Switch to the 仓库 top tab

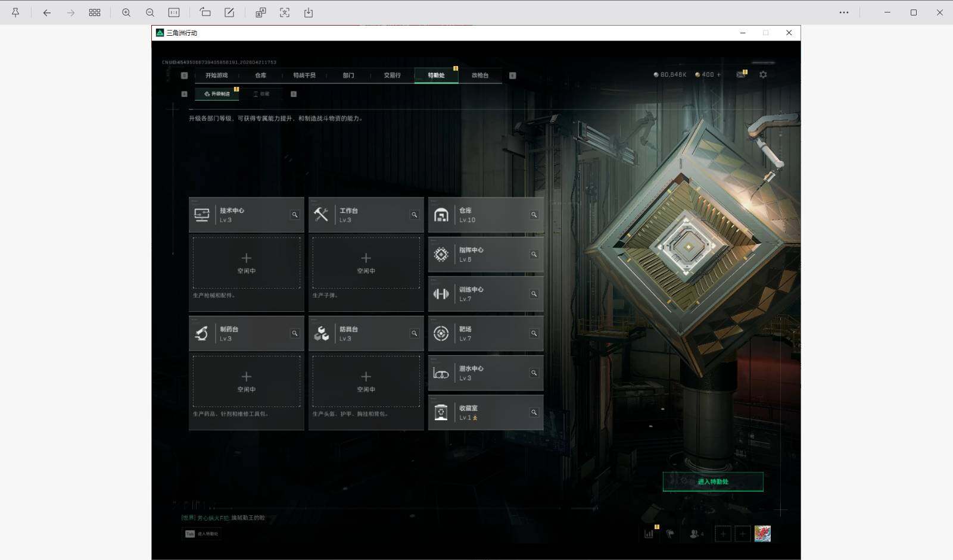261,76
